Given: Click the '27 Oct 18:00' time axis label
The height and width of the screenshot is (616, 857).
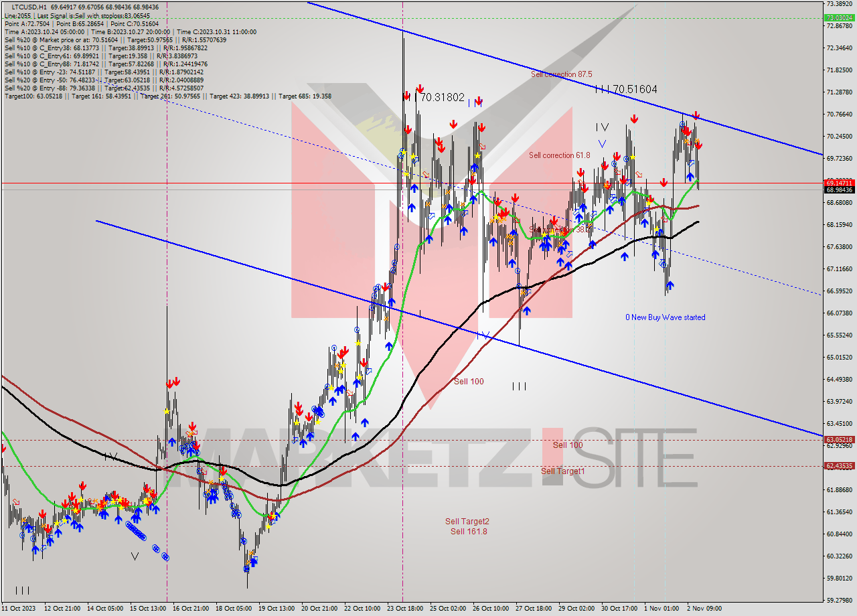Looking at the screenshot, I should coord(533,609).
